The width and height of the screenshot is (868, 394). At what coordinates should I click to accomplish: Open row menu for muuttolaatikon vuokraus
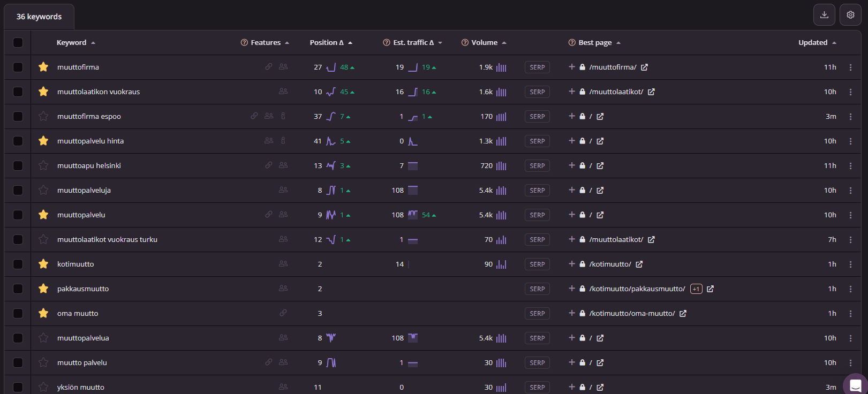click(850, 92)
